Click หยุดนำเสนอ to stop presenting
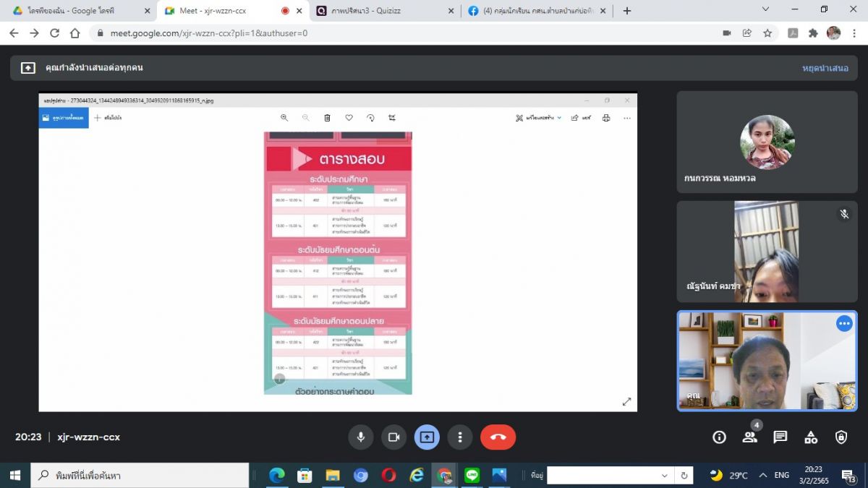 825,68
